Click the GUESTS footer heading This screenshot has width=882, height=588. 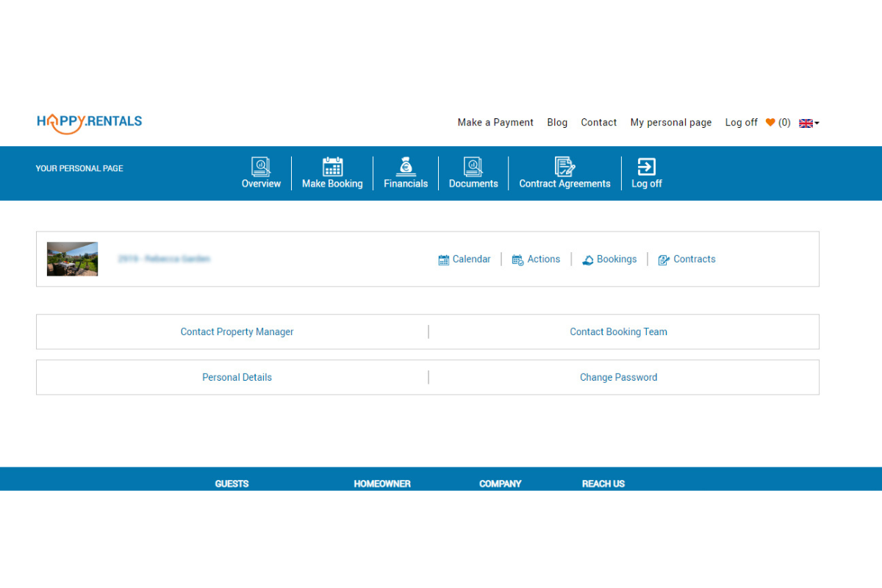click(232, 484)
